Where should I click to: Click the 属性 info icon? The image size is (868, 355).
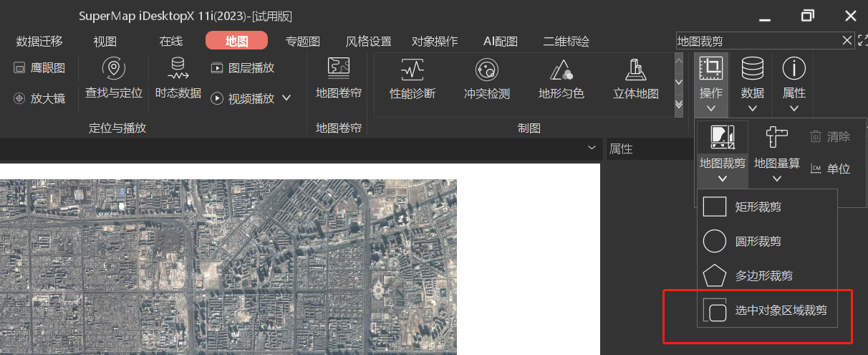point(794,69)
